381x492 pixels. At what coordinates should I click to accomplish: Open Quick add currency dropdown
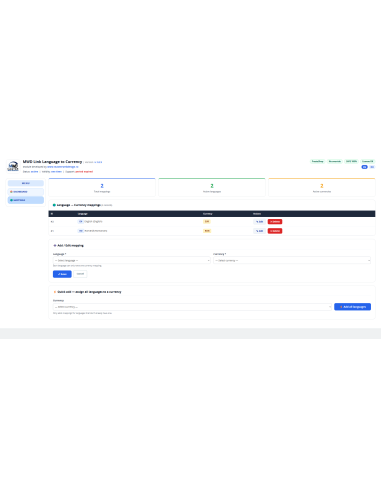click(x=192, y=307)
